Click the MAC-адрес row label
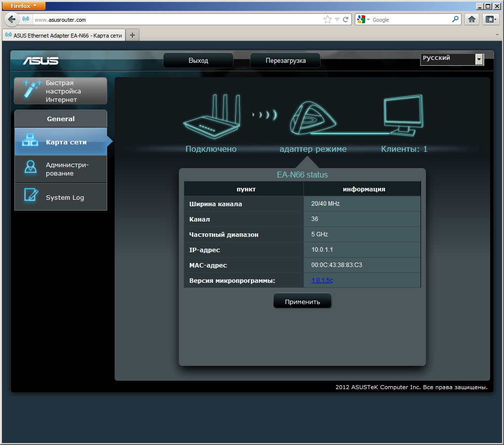Screen dimensions: 504x445 click(208, 265)
